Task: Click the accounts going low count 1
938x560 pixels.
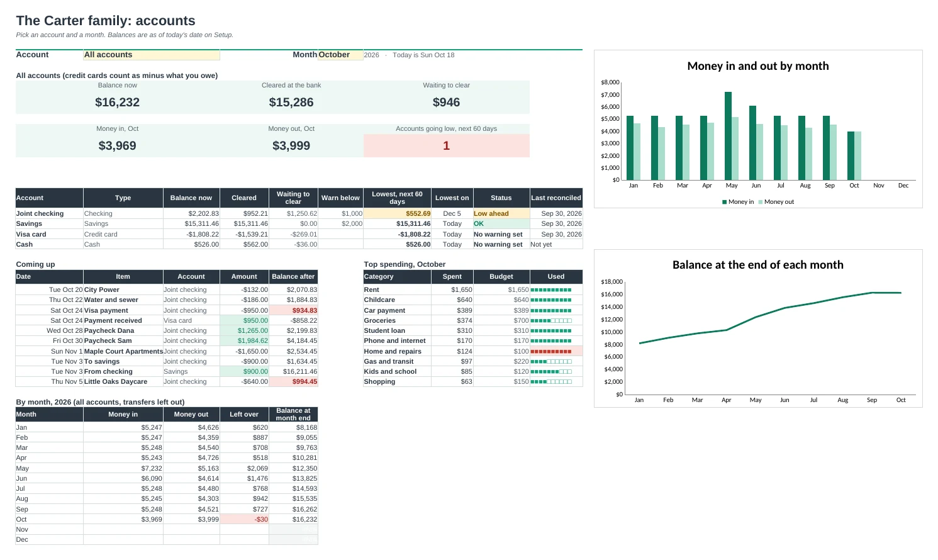Action: [446, 145]
